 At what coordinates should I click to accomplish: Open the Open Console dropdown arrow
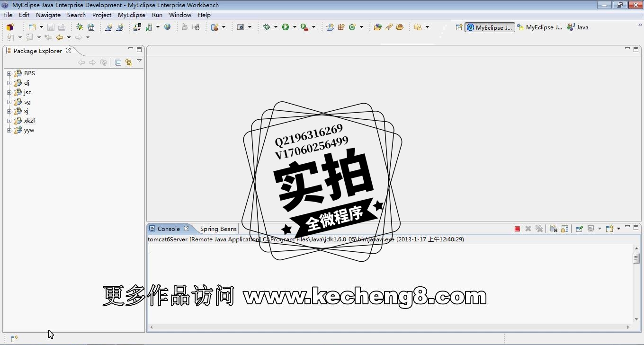[618, 229]
